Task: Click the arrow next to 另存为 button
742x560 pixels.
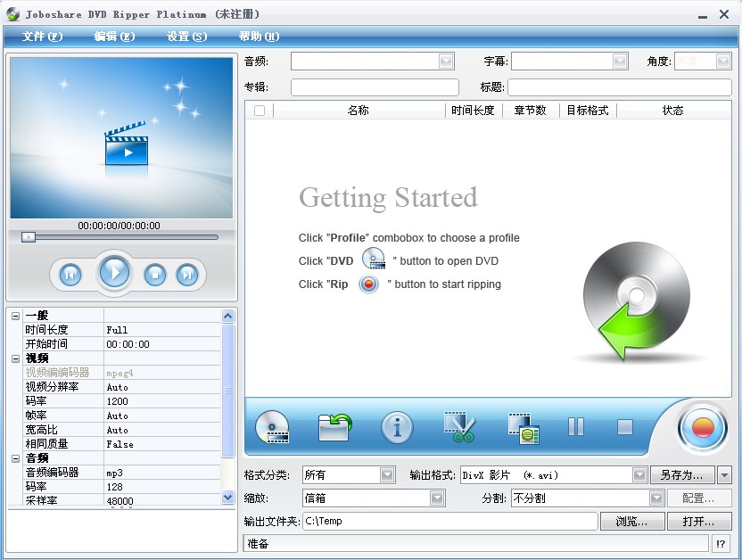Action: coord(724,475)
